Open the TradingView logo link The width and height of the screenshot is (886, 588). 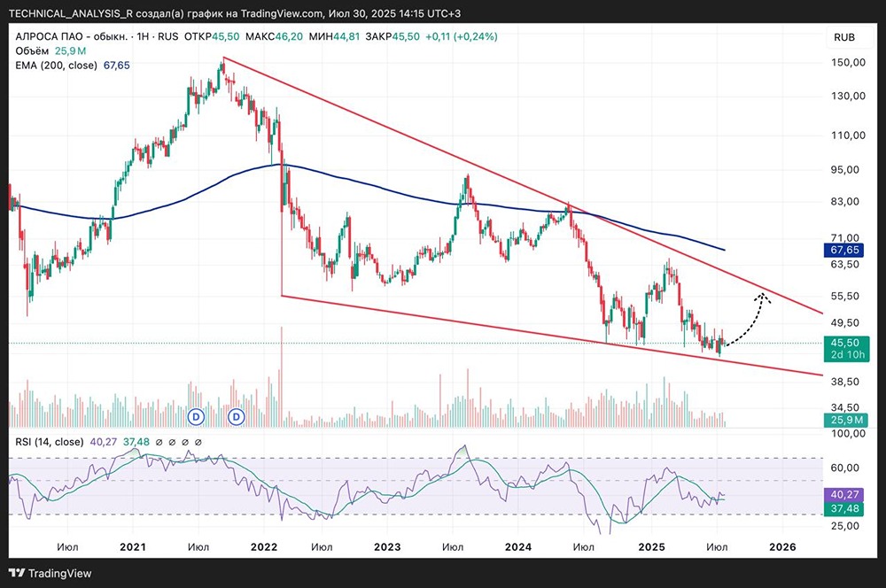click(51, 573)
